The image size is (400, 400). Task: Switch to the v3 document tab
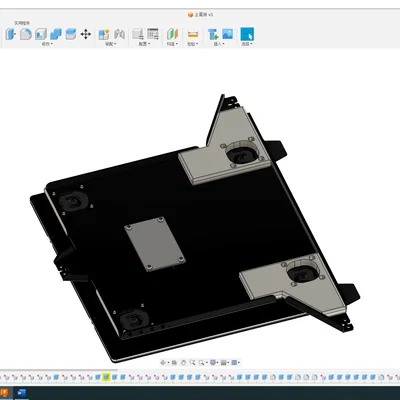click(200, 15)
